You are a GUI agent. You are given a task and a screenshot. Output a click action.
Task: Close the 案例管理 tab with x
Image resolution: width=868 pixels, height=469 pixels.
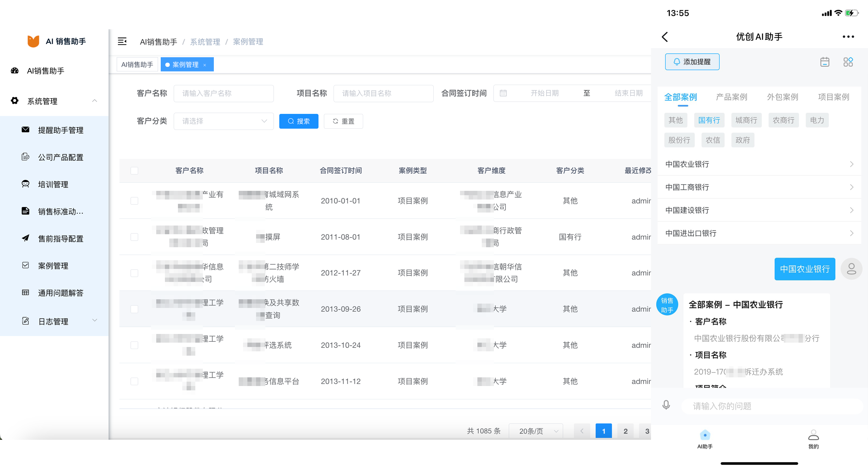tap(205, 65)
